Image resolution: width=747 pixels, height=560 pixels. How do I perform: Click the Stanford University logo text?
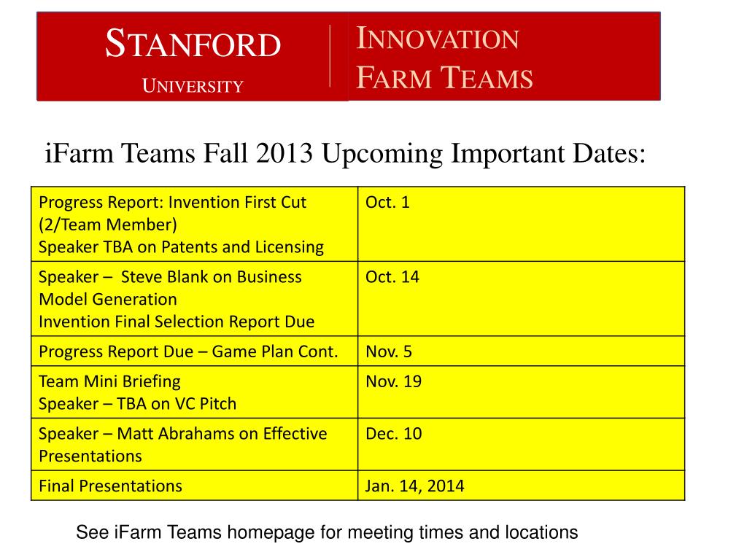point(193,59)
